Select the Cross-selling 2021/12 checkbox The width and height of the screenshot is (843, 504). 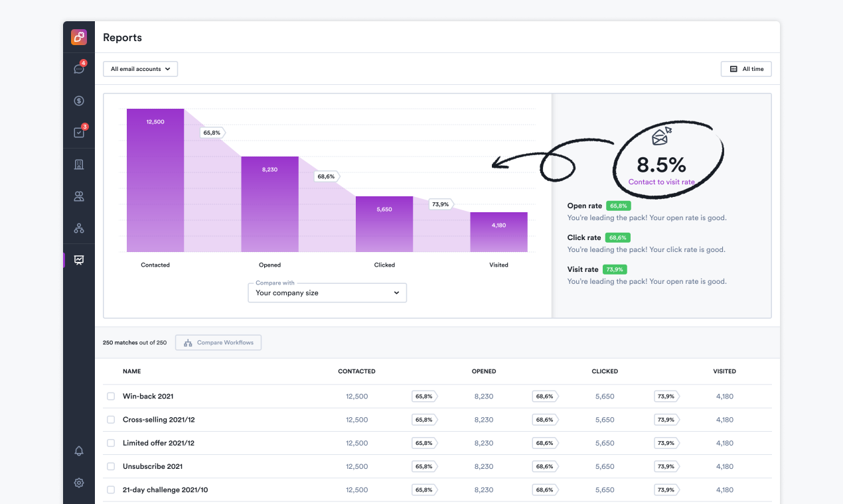coord(110,419)
